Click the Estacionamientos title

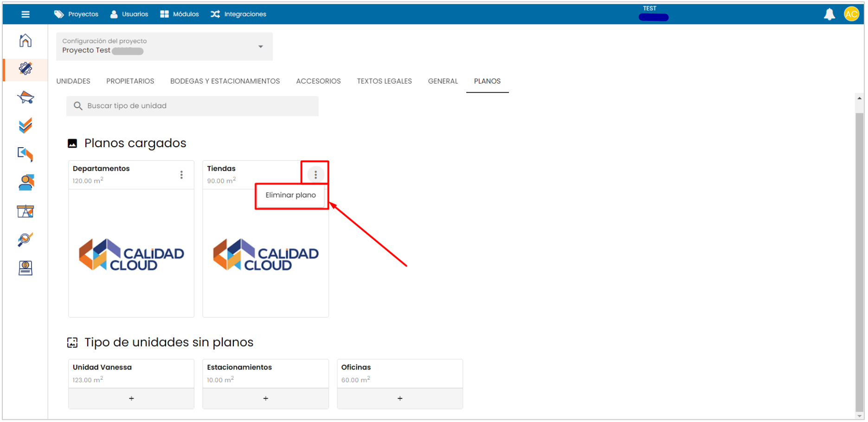tap(239, 368)
